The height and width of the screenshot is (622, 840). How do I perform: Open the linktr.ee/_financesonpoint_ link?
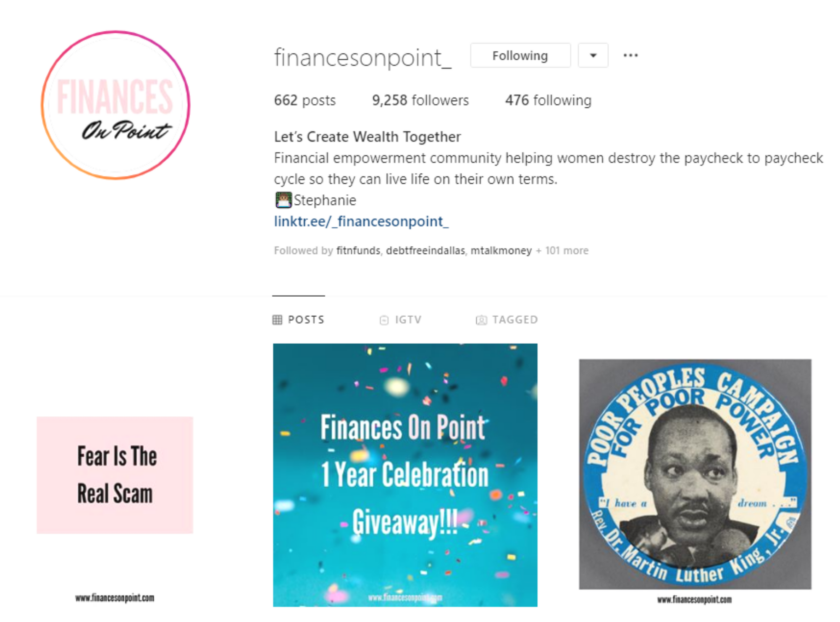361,221
